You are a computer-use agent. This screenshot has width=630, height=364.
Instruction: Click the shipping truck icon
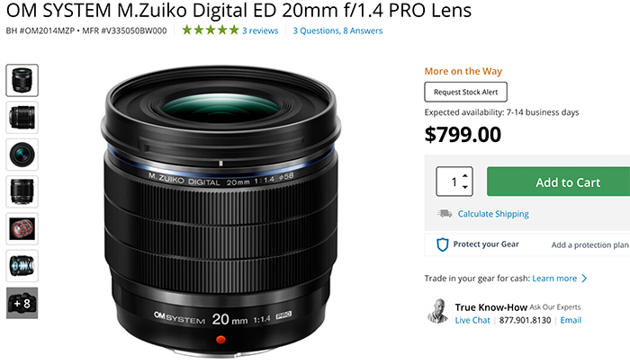[x=445, y=214]
